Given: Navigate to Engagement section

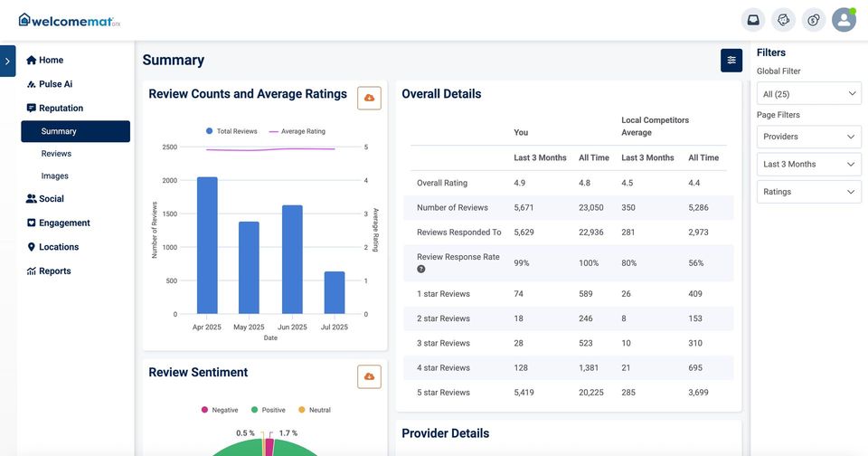Looking at the screenshot, I should point(64,223).
